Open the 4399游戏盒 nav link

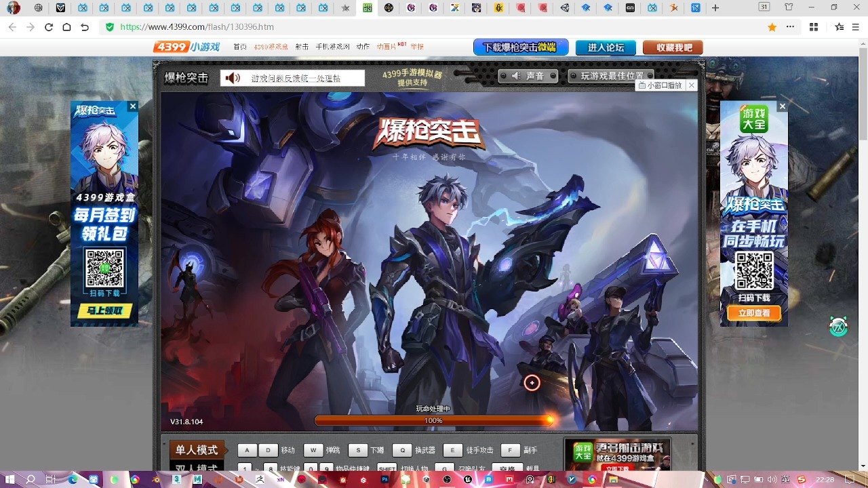271,47
